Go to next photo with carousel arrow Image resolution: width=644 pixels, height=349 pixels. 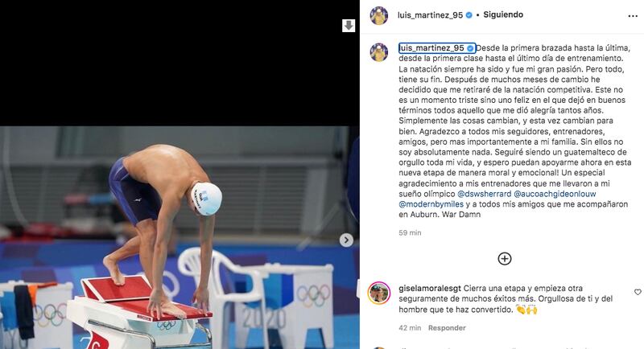click(x=346, y=240)
